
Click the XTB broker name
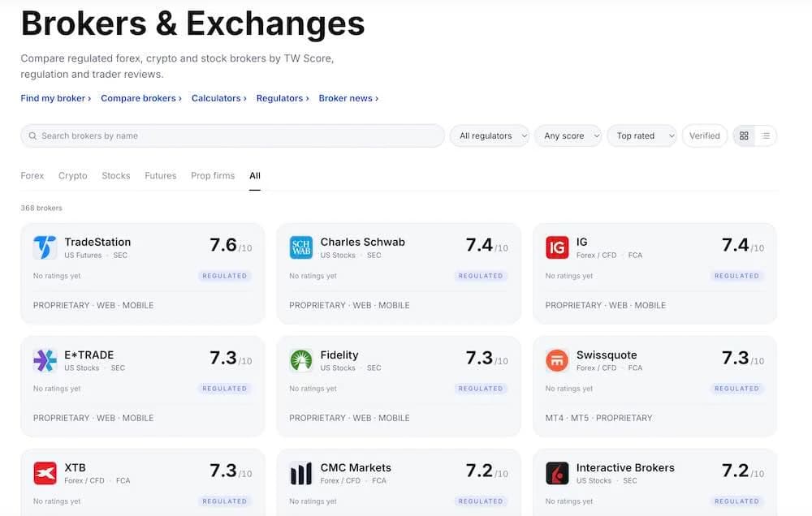pos(75,467)
